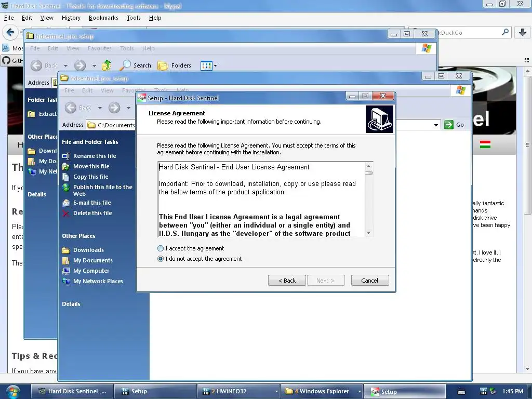Open browser History menu
This screenshot has width=532, height=399.
click(71, 18)
